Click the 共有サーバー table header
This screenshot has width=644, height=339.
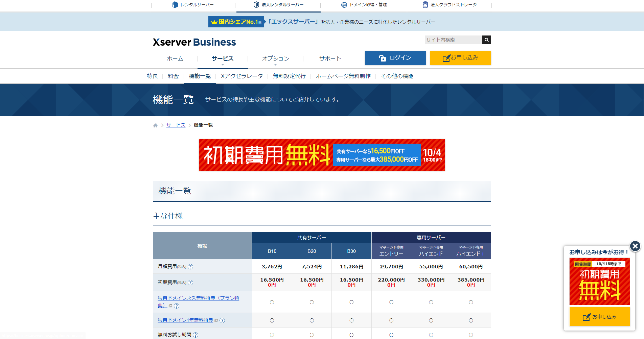pos(312,238)
